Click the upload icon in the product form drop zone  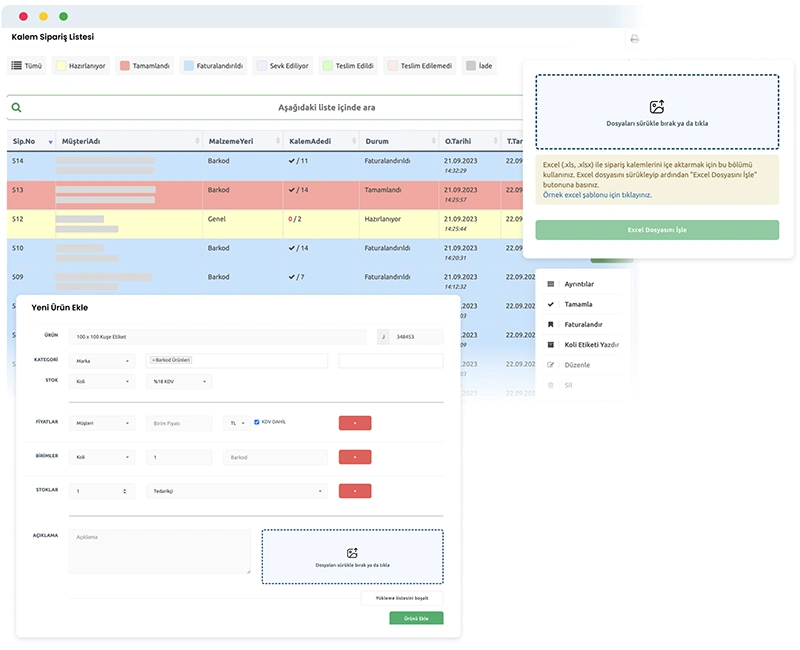[x=352, y=553]
